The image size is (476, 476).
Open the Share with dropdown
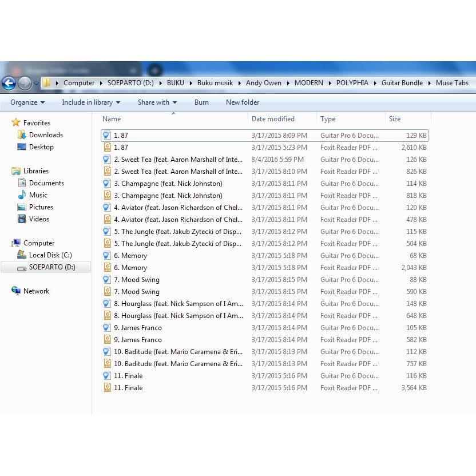tap(157, 102)
